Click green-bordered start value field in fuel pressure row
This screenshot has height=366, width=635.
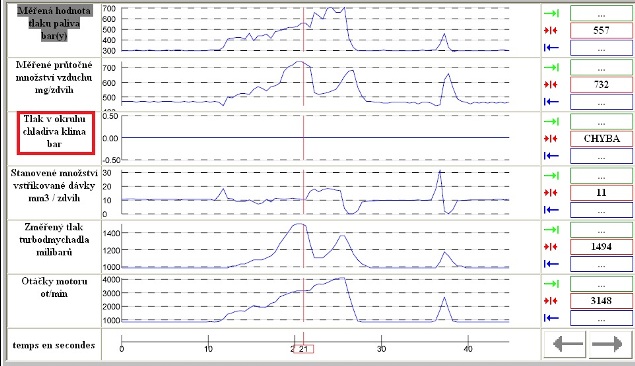pos(601,13)
